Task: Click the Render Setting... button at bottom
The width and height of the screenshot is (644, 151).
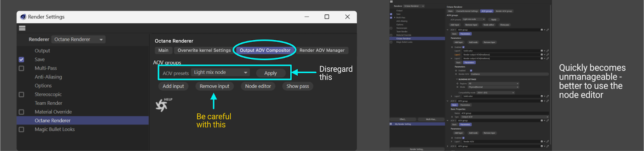Action: [x=417, y=149]
